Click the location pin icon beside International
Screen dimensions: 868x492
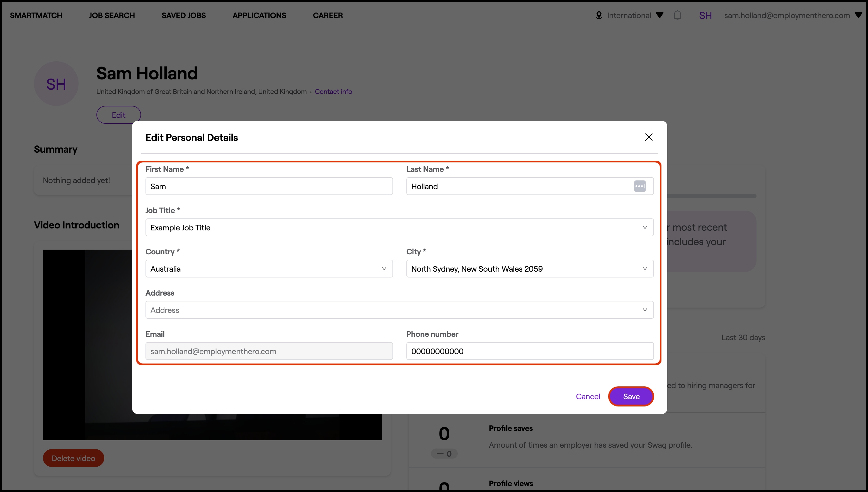599,15
